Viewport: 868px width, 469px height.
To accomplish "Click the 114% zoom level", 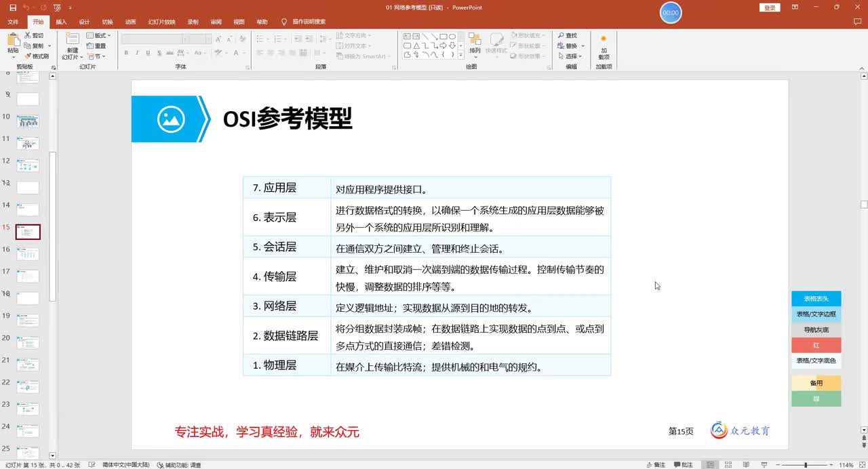I will click(x=846, y=465).
